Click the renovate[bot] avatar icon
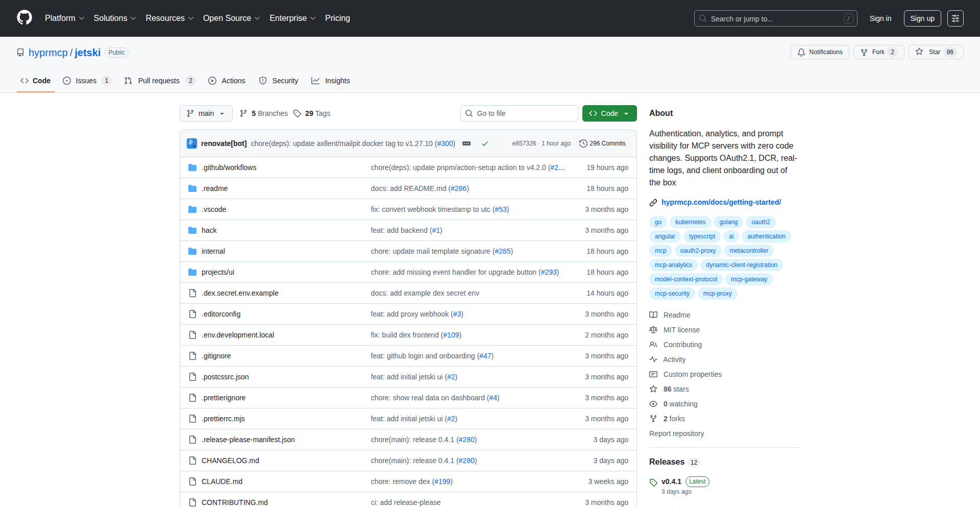The height and width of the screenshot is (507, 980). [192, 143]
